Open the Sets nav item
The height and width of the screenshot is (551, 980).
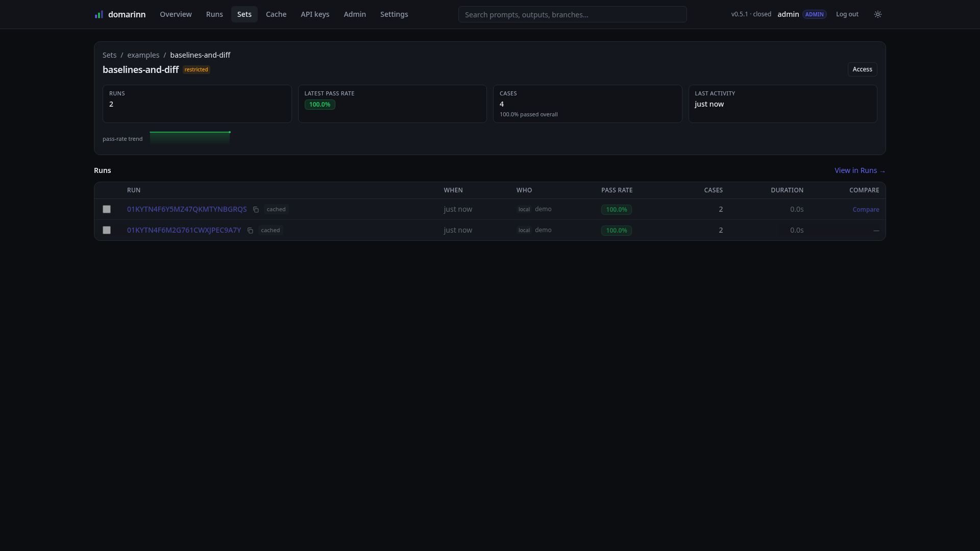coord(244,14)
